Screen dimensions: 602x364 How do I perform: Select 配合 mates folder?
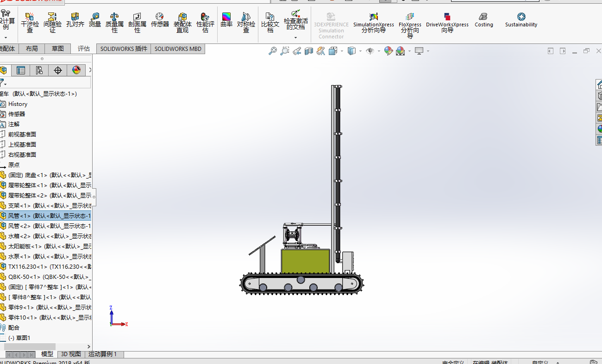14,328
